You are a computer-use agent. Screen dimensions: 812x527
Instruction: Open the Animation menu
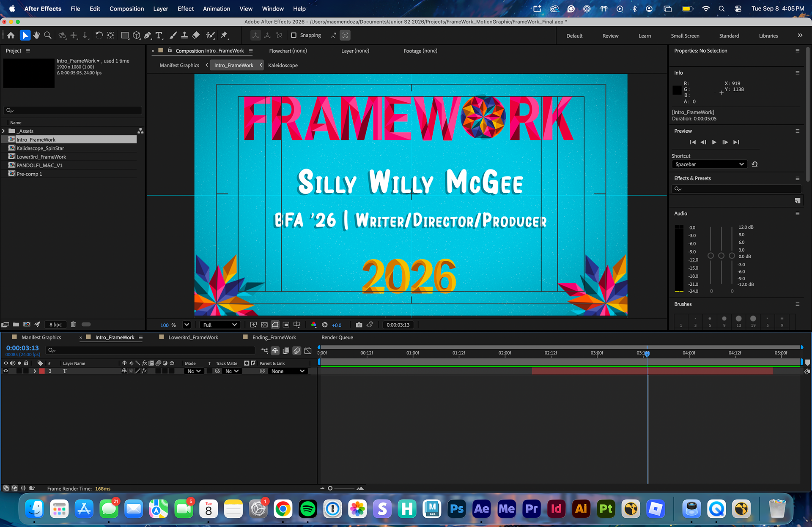(x=216, y=8)
